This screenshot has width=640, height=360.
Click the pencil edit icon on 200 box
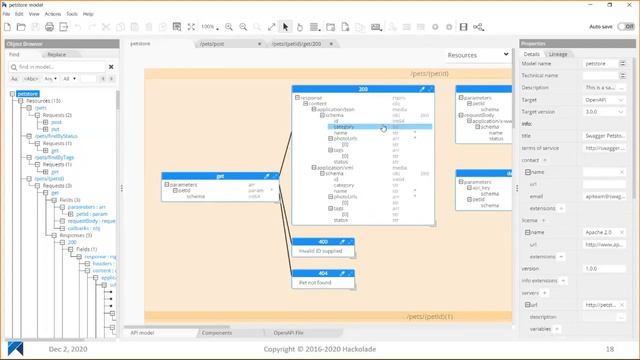pyautogui.click(x=422, y=89)
